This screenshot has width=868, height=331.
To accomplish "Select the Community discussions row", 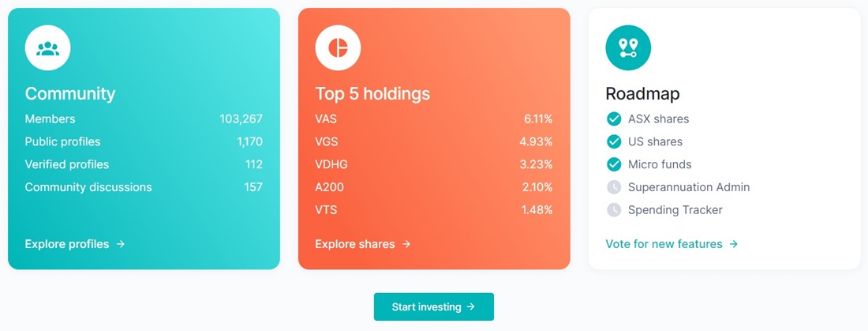I will pos(144,187).
